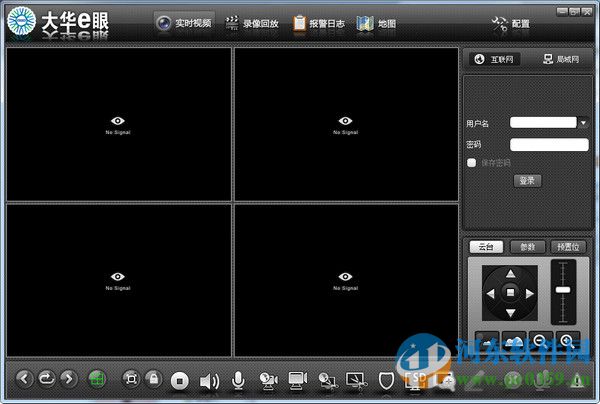
Task: Pan the PTZ camera right with the right arrow
Action: [x=530, y=293]
